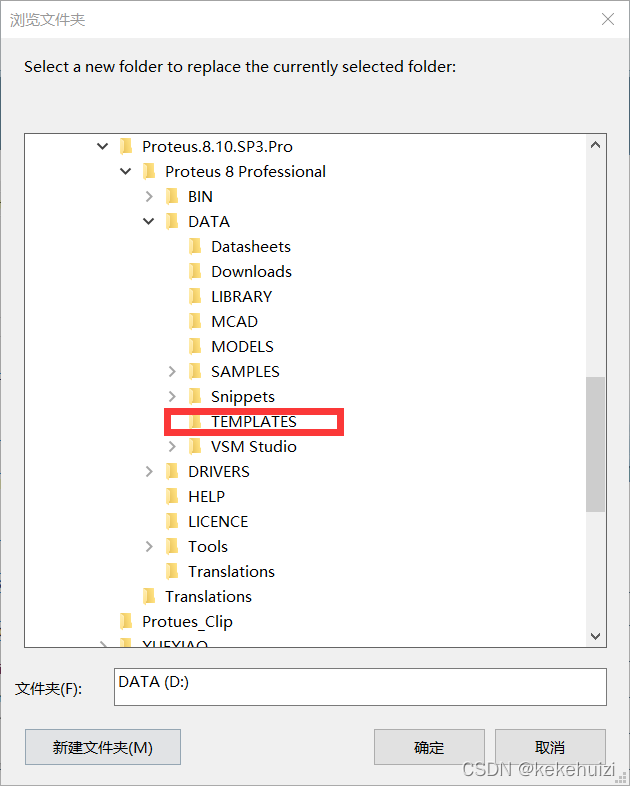The image size is (630, 786).
Task: Select the BIN folder name
Action: tap(200, 196)
